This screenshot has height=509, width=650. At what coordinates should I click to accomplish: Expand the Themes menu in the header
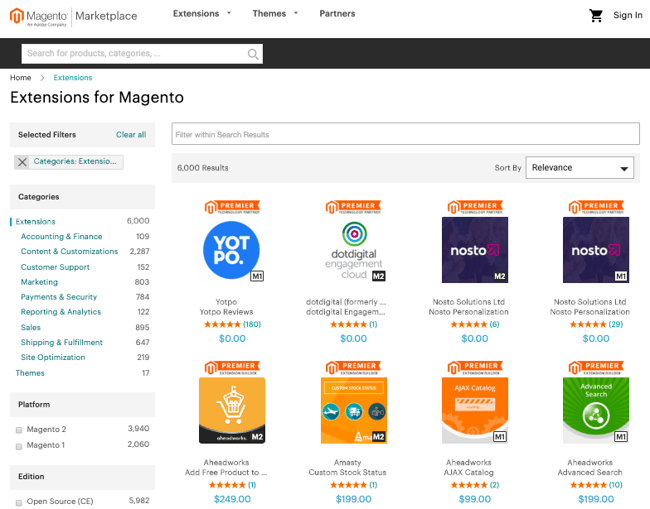(x=275, y=14)
